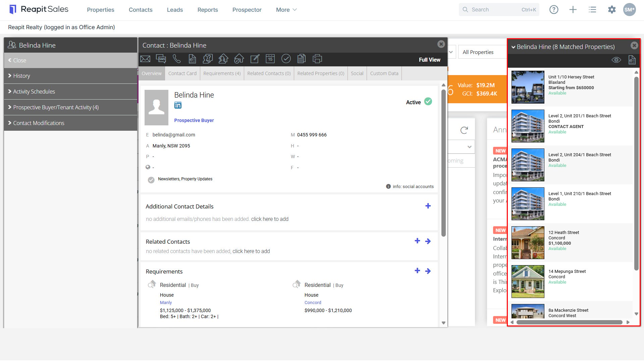Toggle the eye view icon in matched properties
This screenshot has width=644, height=362.
pyautogui.click(x=616, y=60)
